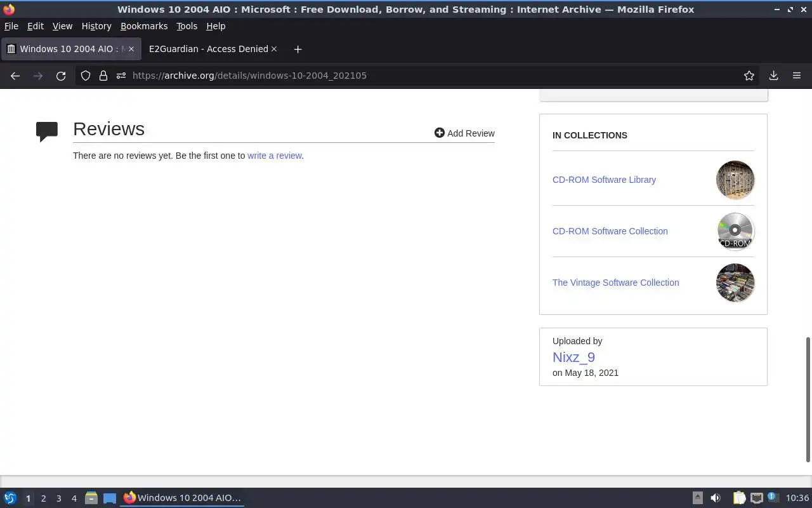Open the History menu
The height and width of the screenshot is (508, 812).
point(96,26)
